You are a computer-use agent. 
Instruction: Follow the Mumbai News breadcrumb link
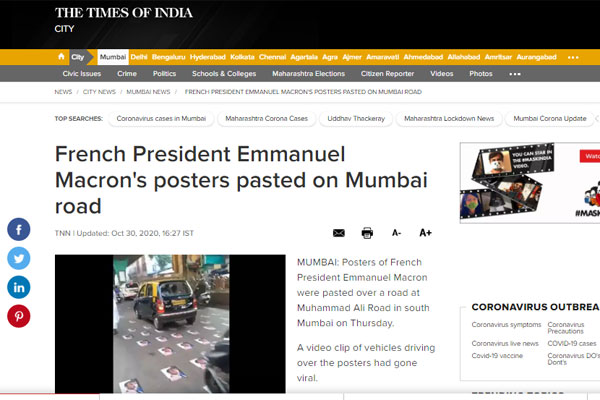click(148, 92)
